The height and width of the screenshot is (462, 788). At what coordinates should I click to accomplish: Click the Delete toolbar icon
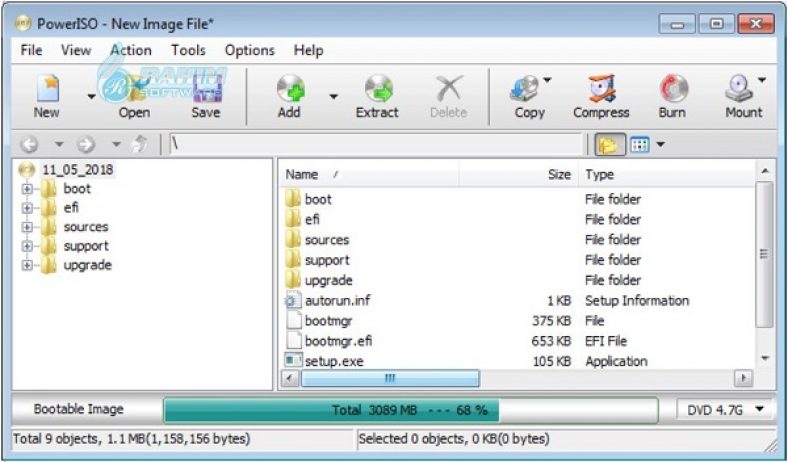coord(448,89)
